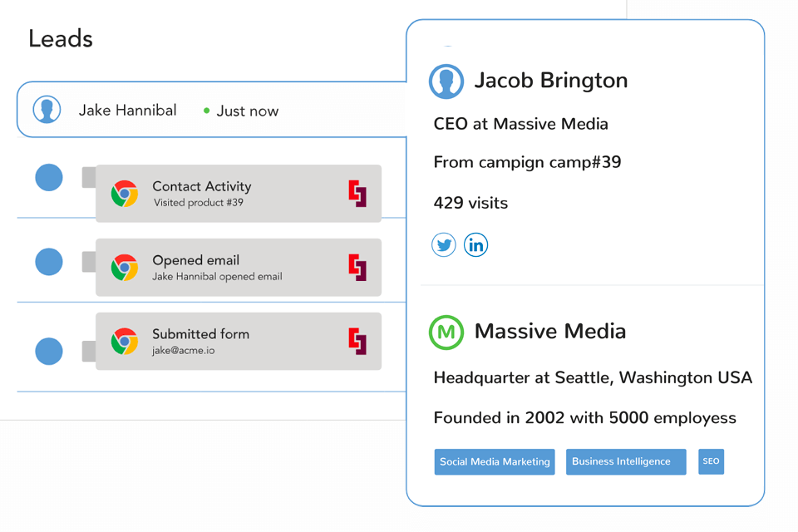Click the red logo on Opened email card
The height and width of the screenshot is (532, 798).
point(357,268)
